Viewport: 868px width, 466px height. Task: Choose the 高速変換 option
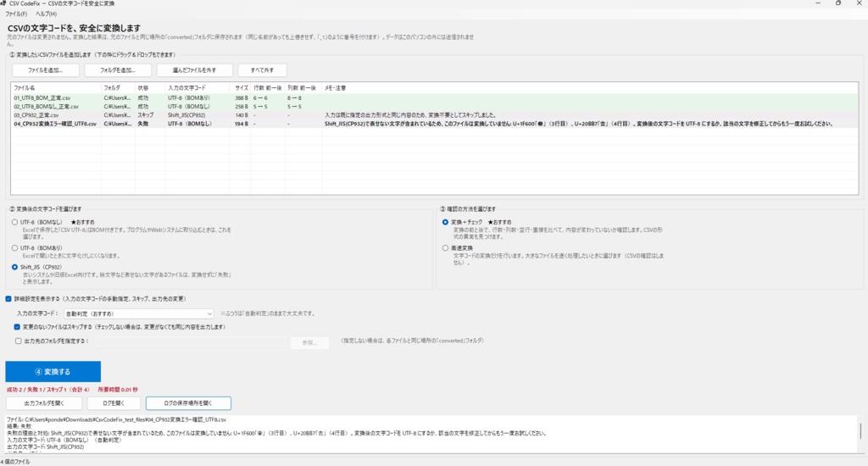tap(445, 248)
